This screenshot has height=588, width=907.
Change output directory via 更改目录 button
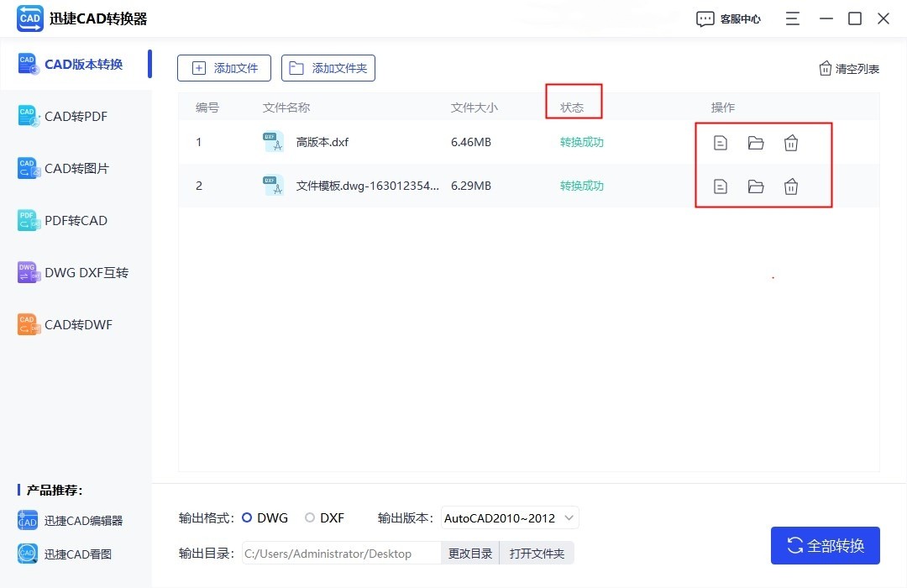[x=469, y=552]
